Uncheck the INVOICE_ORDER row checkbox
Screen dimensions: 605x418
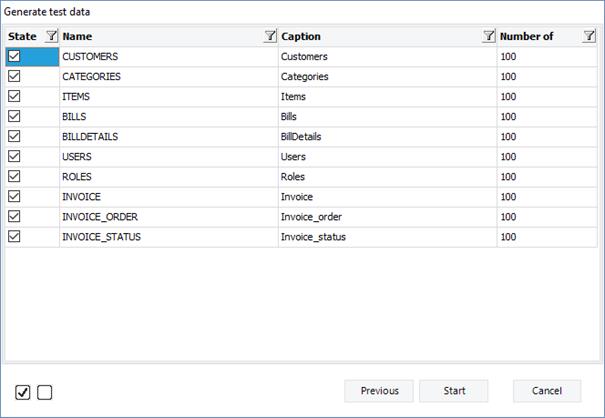[14, 217]
